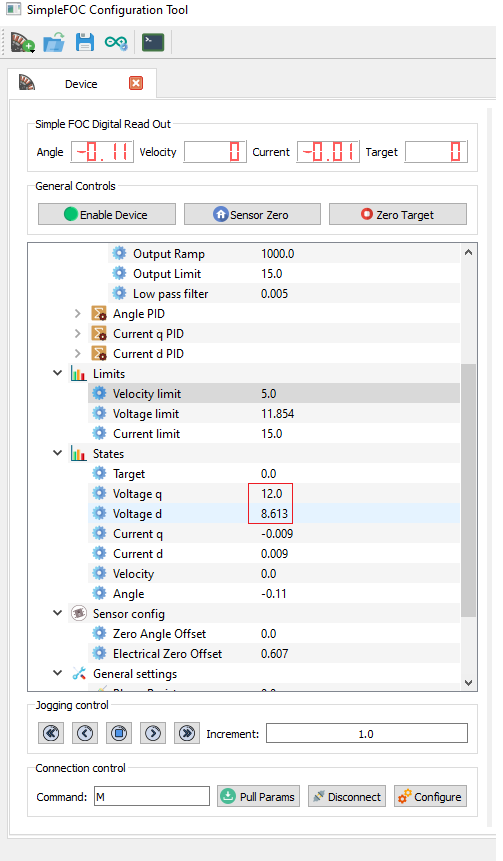Jog one step backward arrow button
Viewport: 503px width, 861px height.
tap(85, 733)
